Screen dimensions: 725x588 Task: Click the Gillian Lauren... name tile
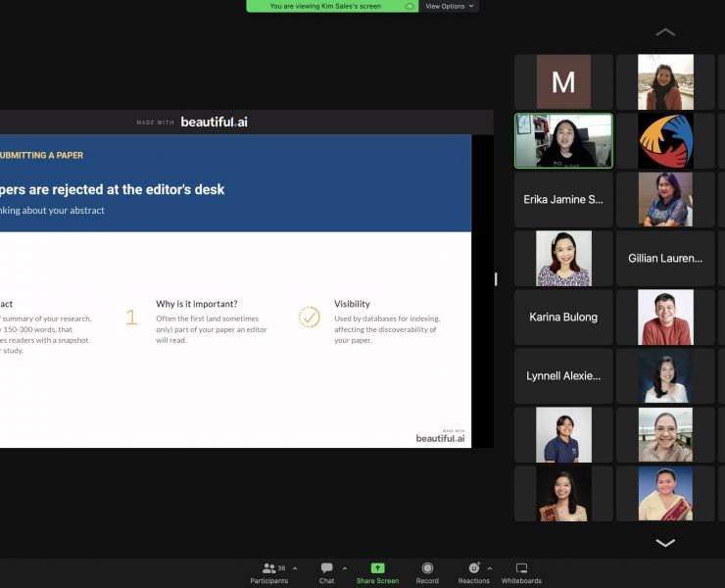665,259
